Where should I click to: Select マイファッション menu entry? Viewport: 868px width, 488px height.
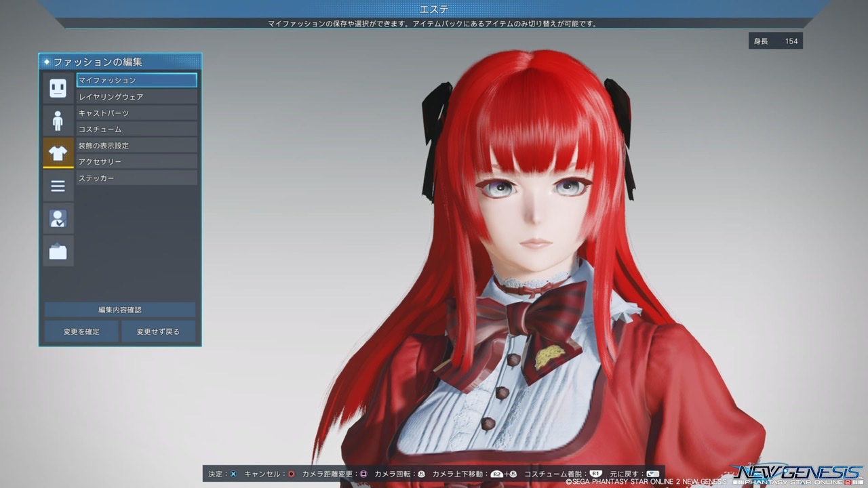pyautogui.click(x=136, y=80)
